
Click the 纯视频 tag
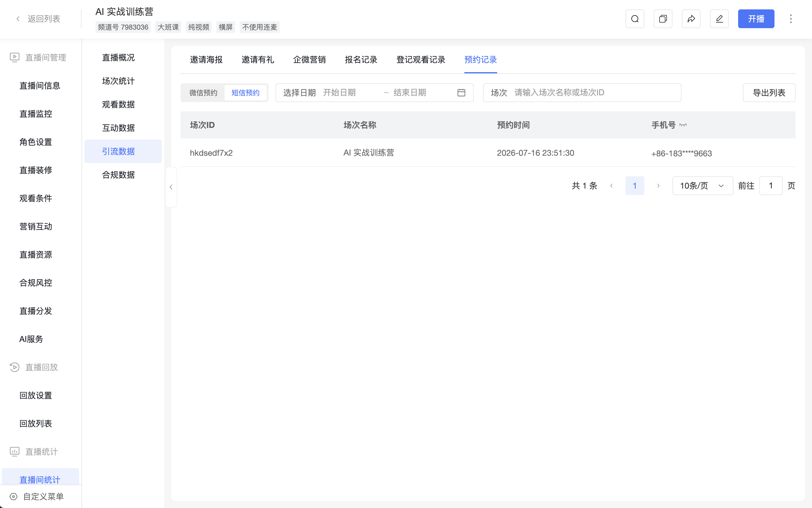pos(199,27)
